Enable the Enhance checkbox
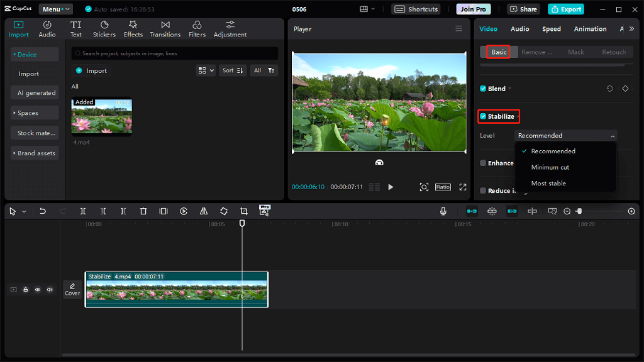This screenshot has width=644, height=362. tap(483, 163)
